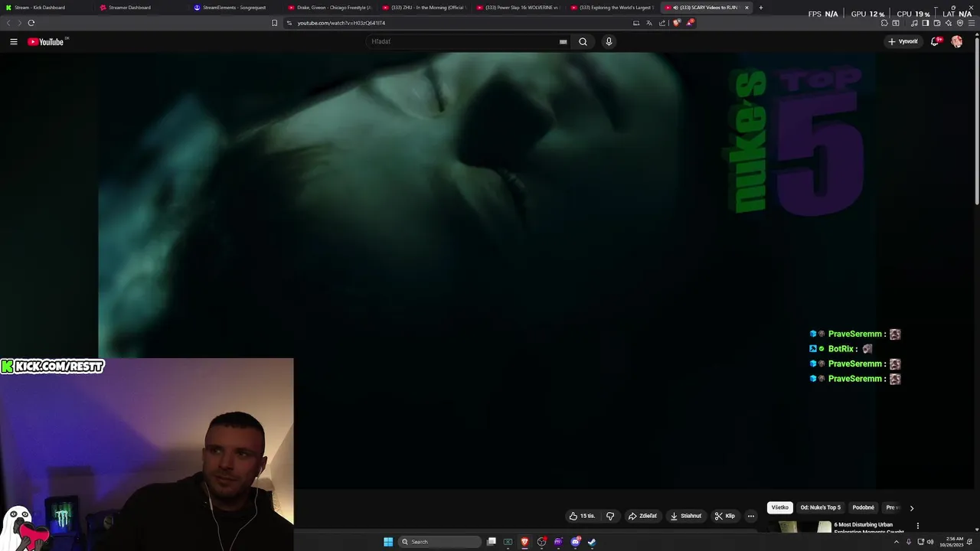Click the youtube.com address bar
Viewport: 980px width, 551px height.
pyautogui.click(x=459, y=23)
